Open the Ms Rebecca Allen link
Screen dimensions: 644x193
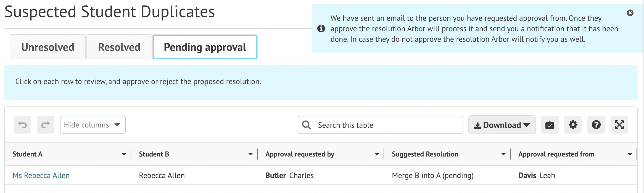(41, 176)
